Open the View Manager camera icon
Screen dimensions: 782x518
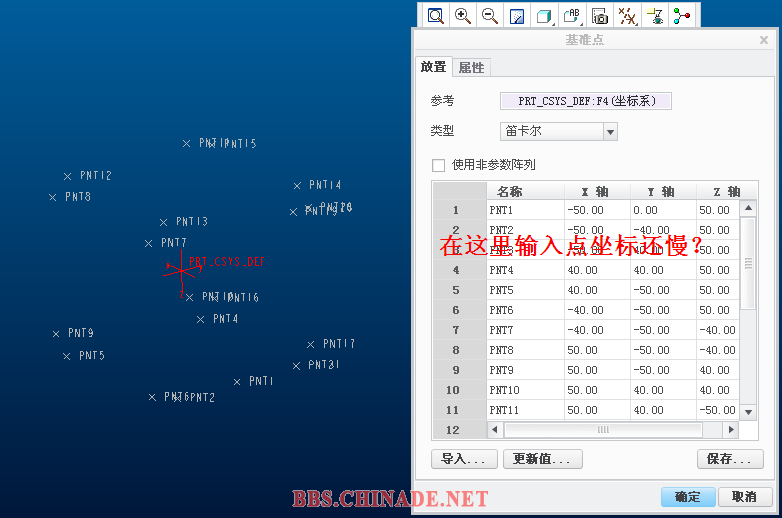click(599, 16)
